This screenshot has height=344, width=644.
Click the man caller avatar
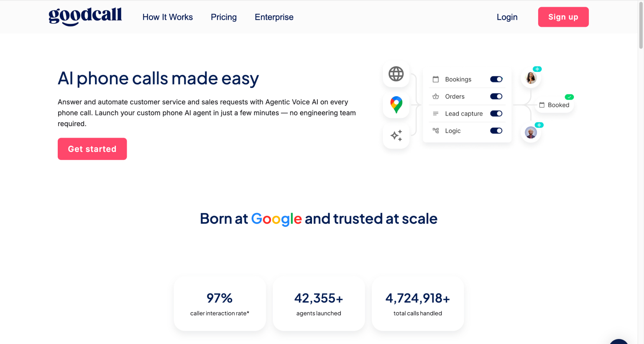point(531,133)
